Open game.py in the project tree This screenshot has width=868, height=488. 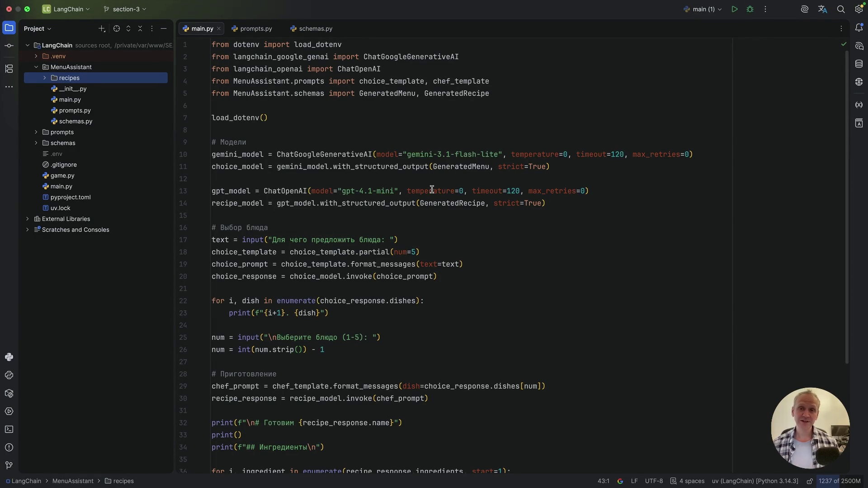point(62,175)
